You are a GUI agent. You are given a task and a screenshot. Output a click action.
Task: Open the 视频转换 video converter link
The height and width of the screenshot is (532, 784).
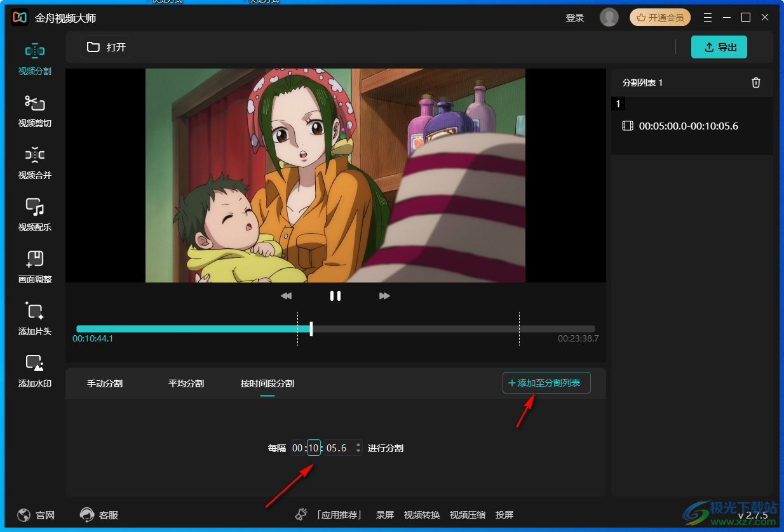422,515
